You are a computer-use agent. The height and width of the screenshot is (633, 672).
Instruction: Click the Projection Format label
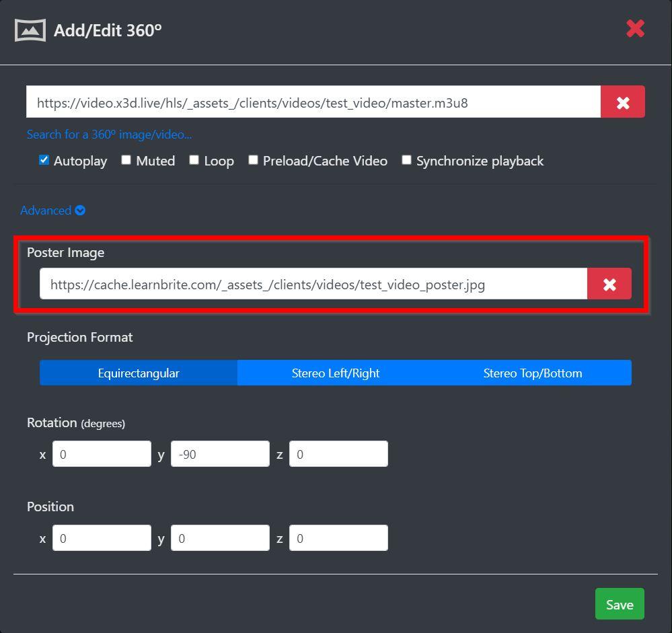point(80,337)
